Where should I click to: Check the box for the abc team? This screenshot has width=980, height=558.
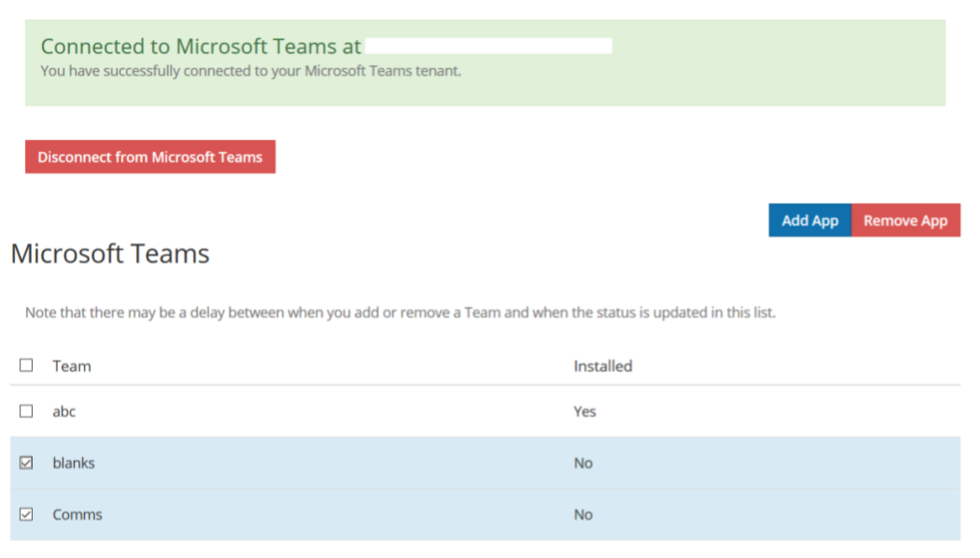[26, 412]
